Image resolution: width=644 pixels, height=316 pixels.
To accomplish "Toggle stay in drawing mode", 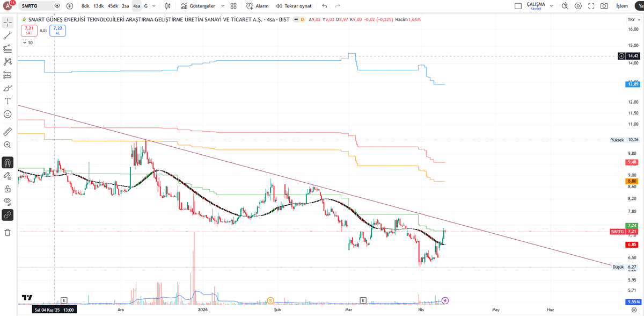I will coord(8,175).
